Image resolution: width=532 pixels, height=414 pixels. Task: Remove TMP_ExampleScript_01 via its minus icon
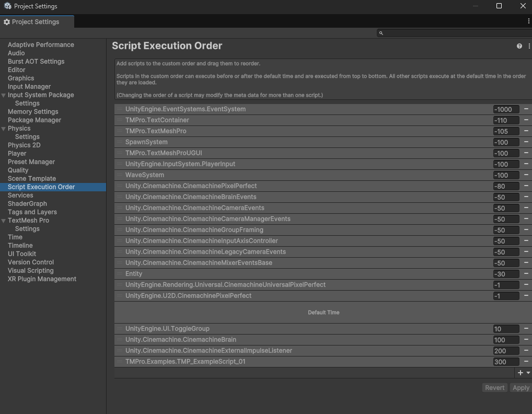526,361
